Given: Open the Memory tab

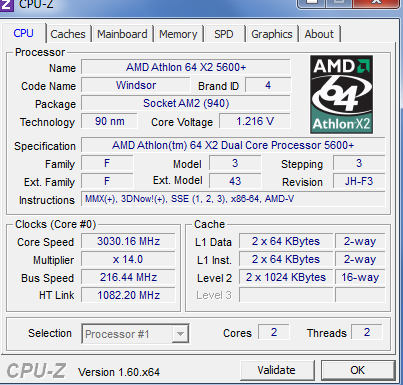Looking at the screenshot, I should 178,34.
